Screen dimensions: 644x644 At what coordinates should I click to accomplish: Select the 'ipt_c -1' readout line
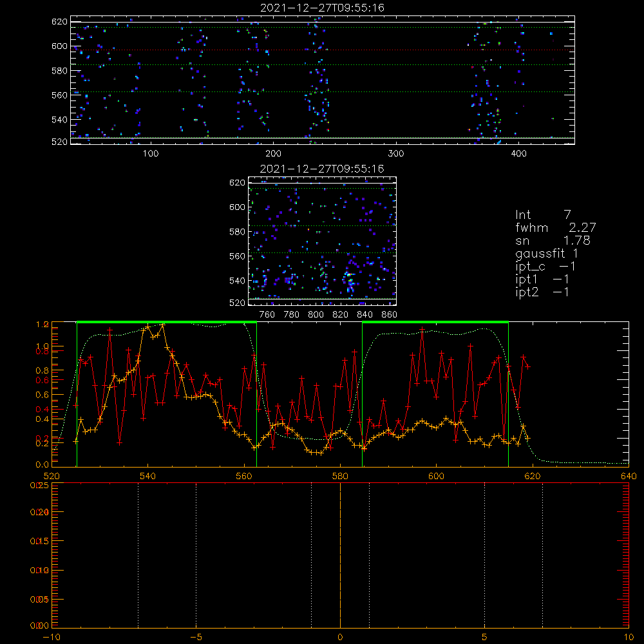pyautogui.click(x=545, y=267)
